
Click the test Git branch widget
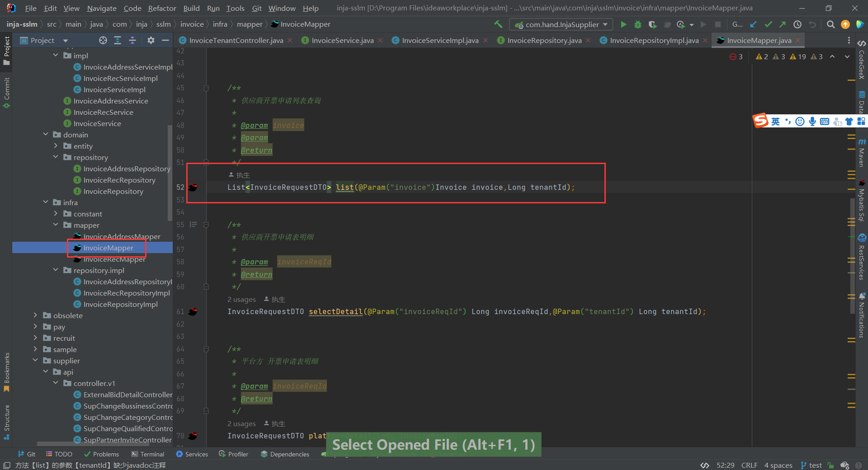point(811,465)
